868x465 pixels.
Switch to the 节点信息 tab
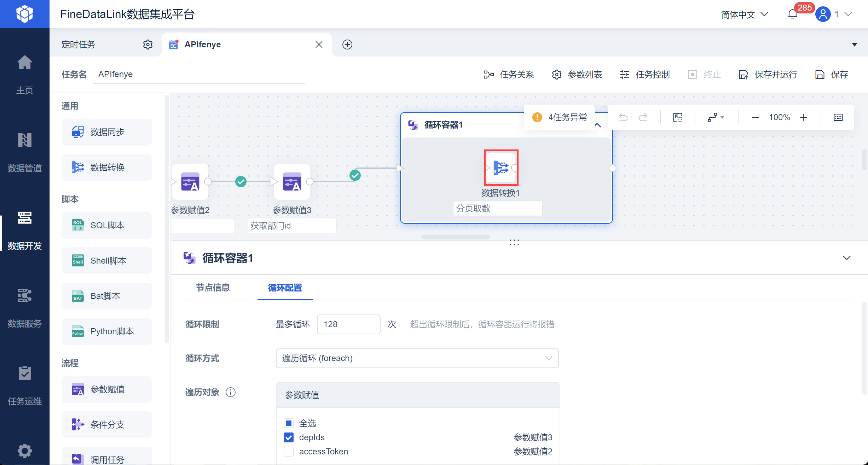pyautogui.click(x=213, y=288)
